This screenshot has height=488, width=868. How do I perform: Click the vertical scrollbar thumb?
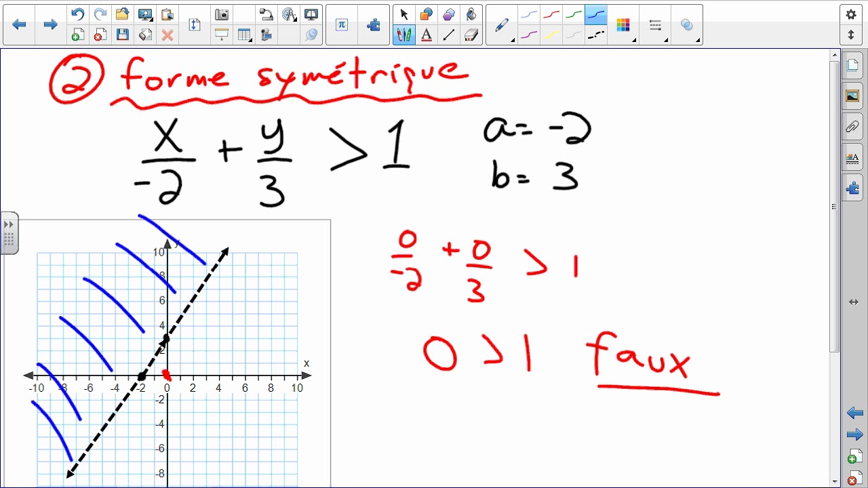pos(834,208)
